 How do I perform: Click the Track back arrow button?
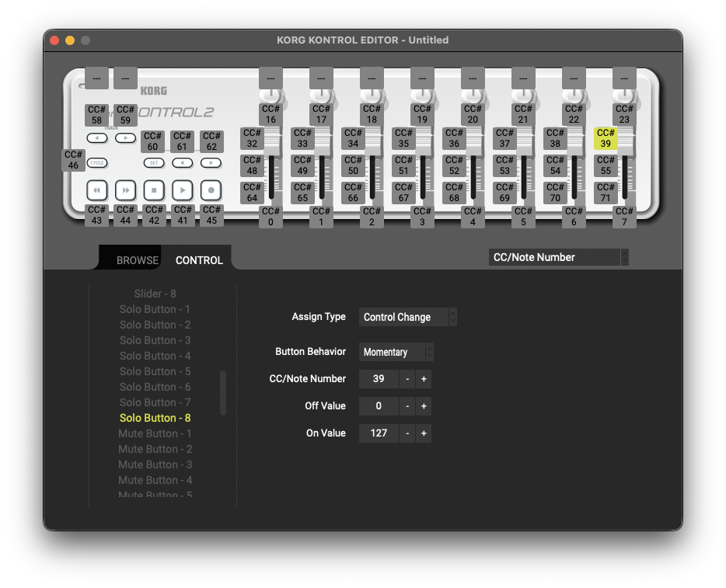(x=96, y=137)
